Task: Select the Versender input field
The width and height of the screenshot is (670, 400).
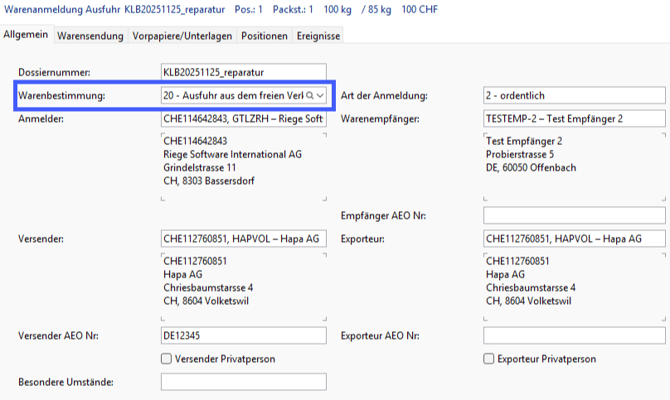Action: [x=243, y=239]
